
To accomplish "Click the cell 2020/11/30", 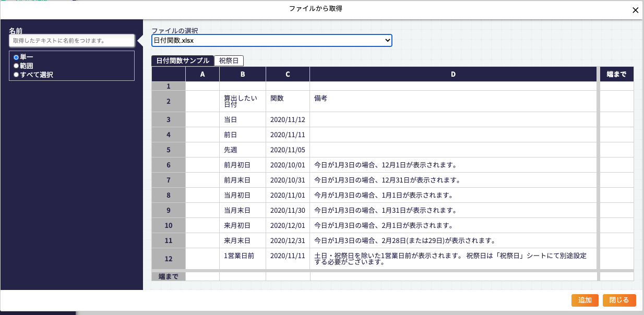I will pos(288,210).
